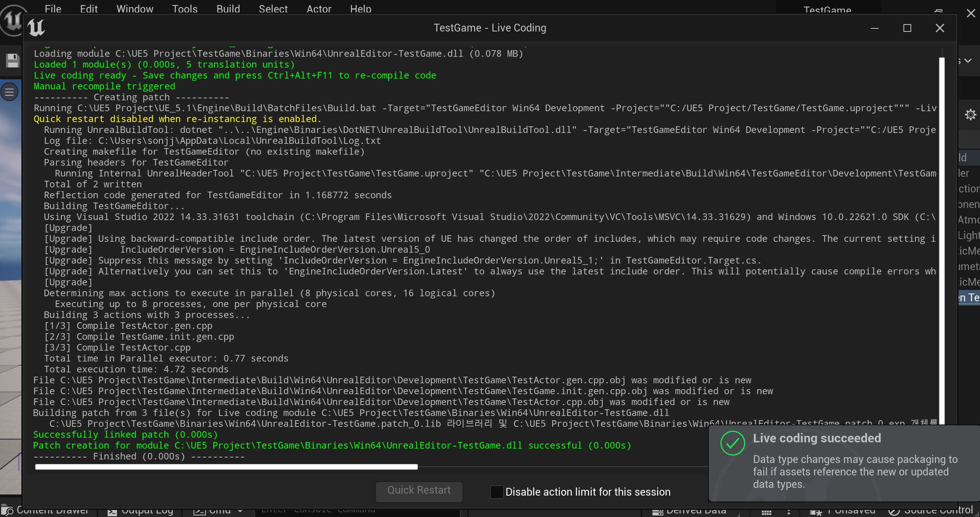The image size is (980, 517).
Task: Click 'Total of 2 written' log line
Action: point(93,184)
